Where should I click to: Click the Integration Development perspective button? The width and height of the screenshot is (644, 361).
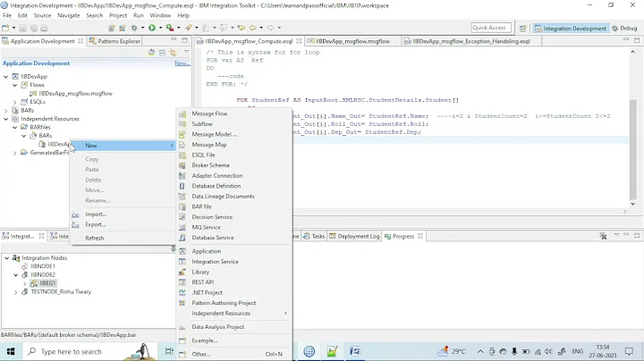[571, 29]
